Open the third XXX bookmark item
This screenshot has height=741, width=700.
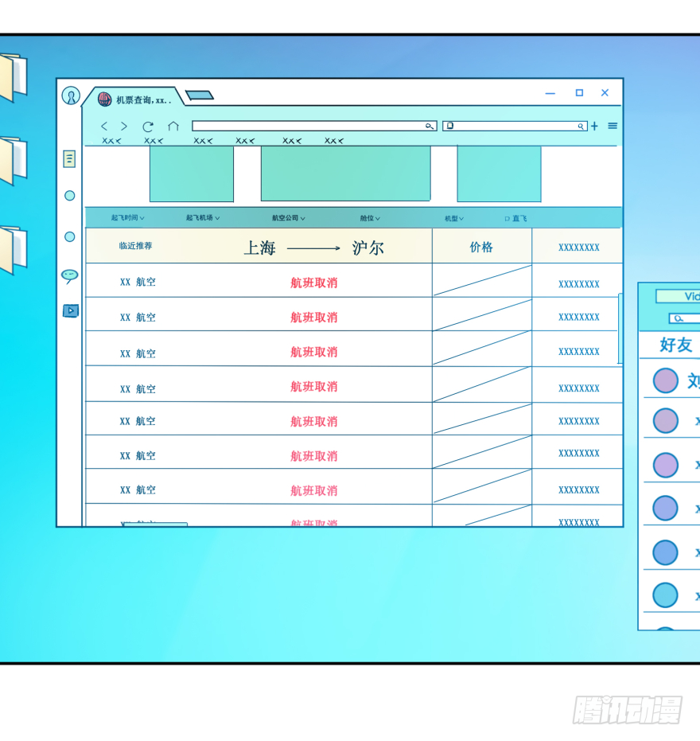[203, 141]
